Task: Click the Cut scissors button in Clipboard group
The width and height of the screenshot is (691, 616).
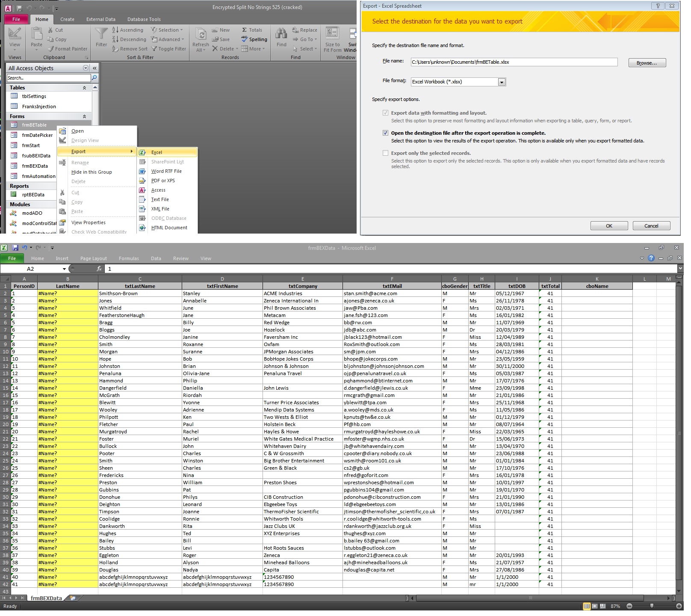Action: click(x=55, y=30)
